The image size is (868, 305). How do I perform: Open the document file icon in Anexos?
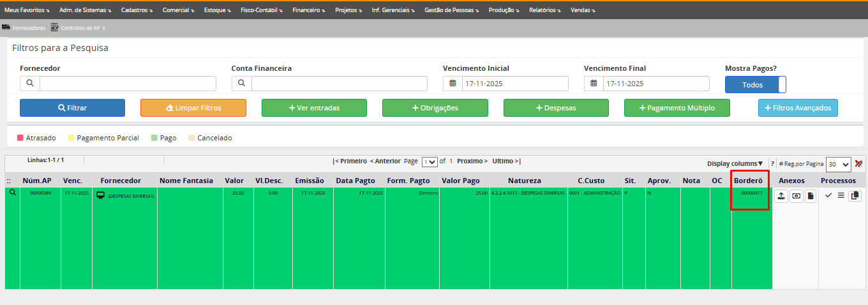tap(810, 196)
